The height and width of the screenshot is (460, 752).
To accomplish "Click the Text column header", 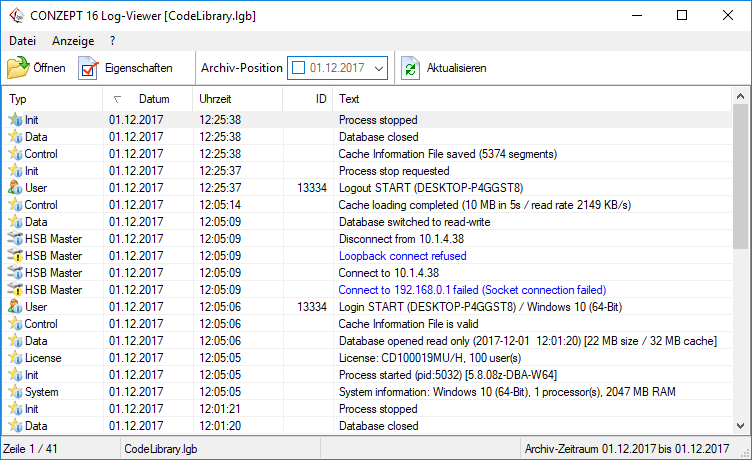I will [x=530, y=99].
